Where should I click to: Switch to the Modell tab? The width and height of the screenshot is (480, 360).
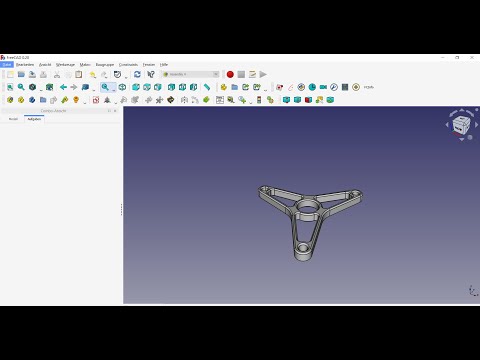point(13,119)
